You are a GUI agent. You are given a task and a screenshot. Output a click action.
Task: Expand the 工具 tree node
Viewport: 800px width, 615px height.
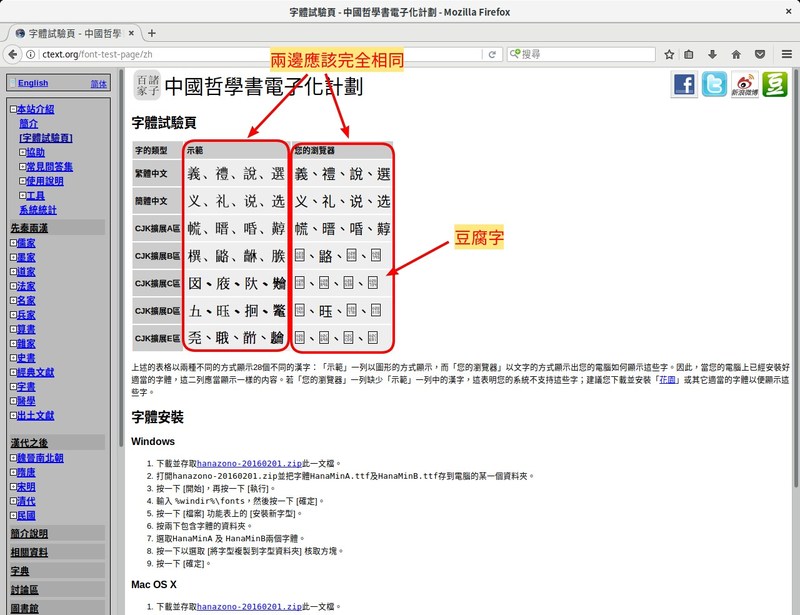point(22,195)
